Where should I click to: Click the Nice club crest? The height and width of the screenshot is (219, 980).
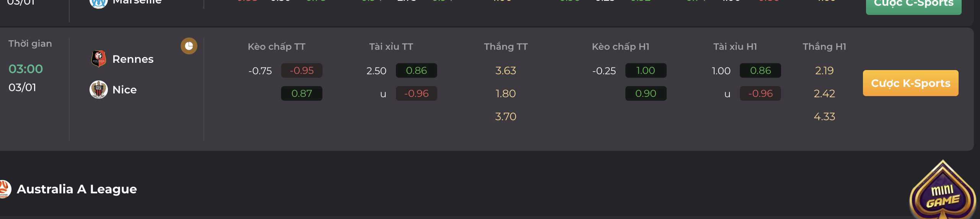tap(99, 90)
